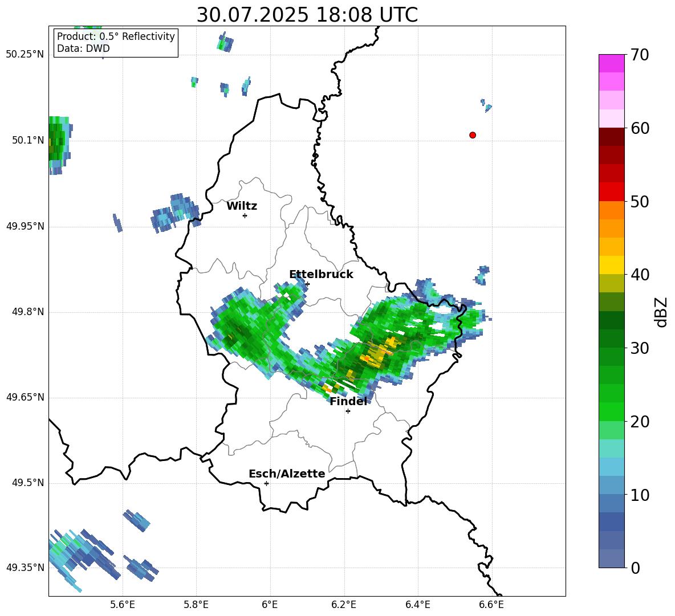
Task: Click the colorbar tick label 20
Action: (x=640, y=422)
